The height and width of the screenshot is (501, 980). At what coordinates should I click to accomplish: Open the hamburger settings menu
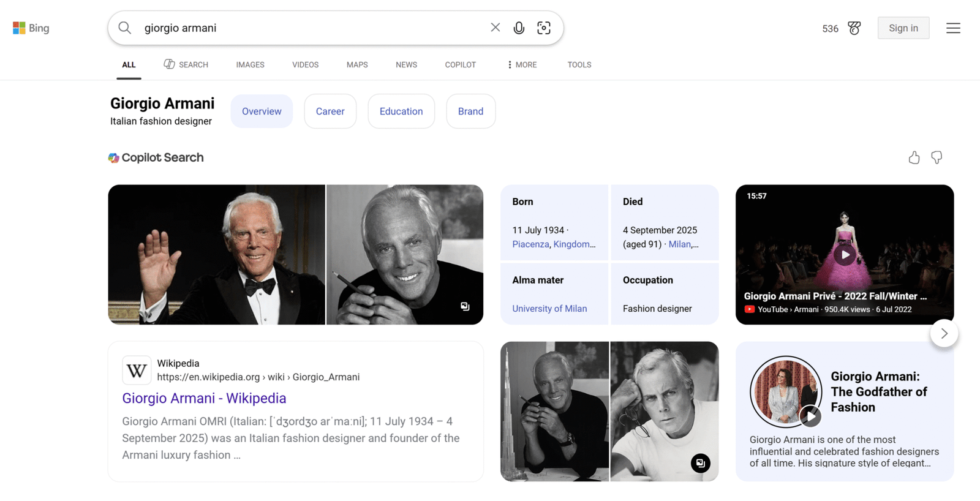click(x=952, y=28)
